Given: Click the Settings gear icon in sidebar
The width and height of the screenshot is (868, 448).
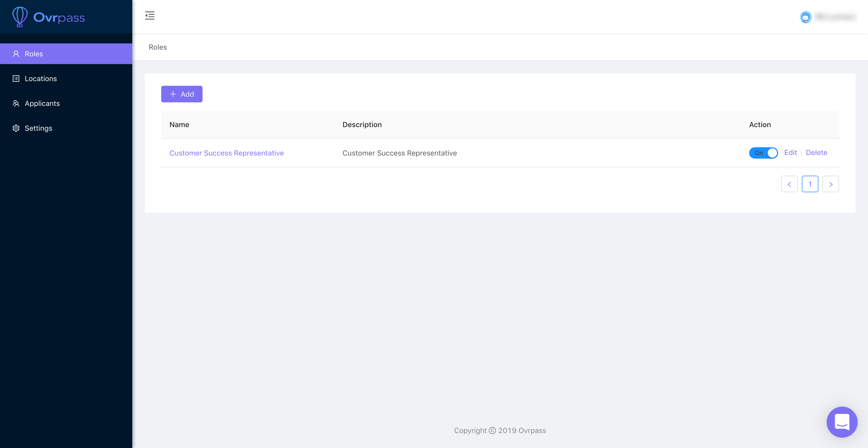Looking at the screenshot, I should pos(16,128).
